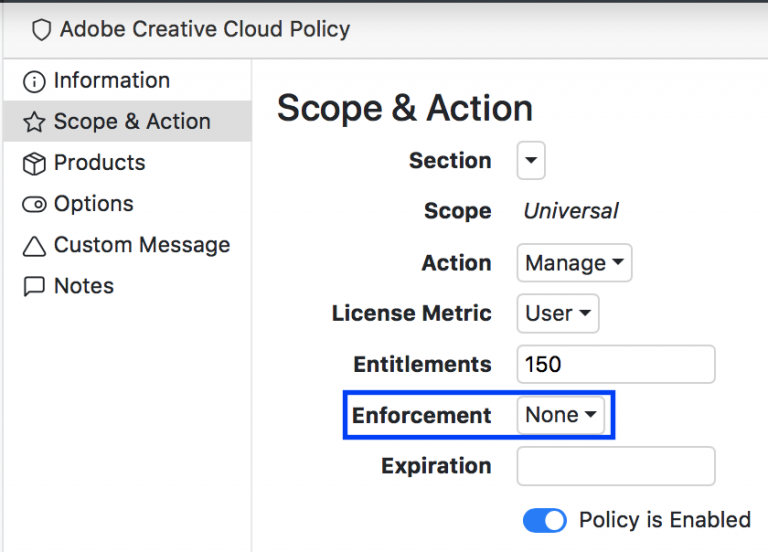Click the triangle icon for Custom Message
768x552 pixels.
click(x=34, y=246)
